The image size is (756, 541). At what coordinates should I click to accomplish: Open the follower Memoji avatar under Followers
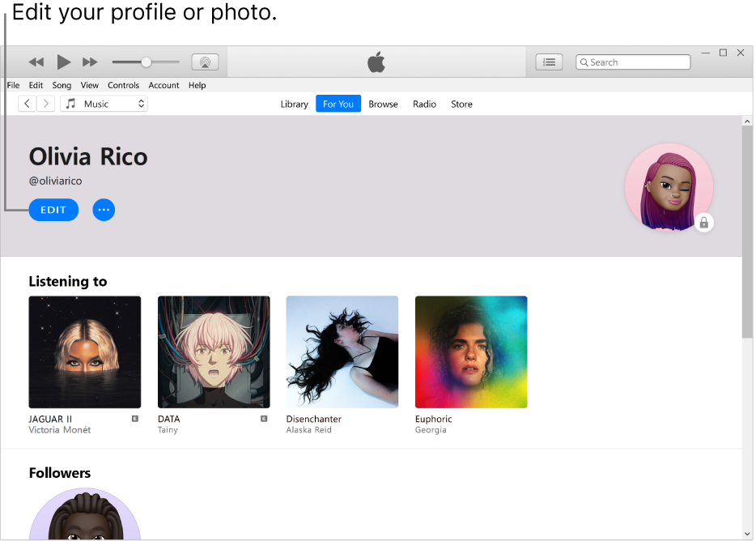[x=85, y=514]
